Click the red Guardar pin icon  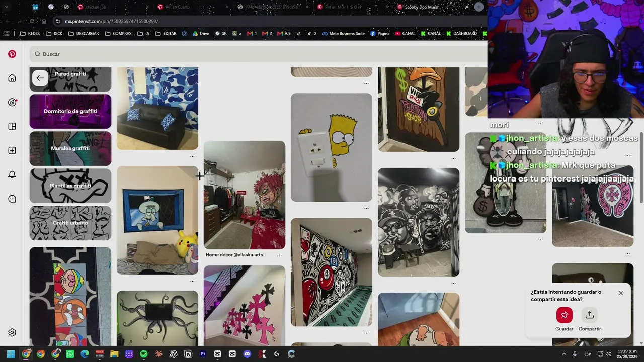[x=565, y=315]
